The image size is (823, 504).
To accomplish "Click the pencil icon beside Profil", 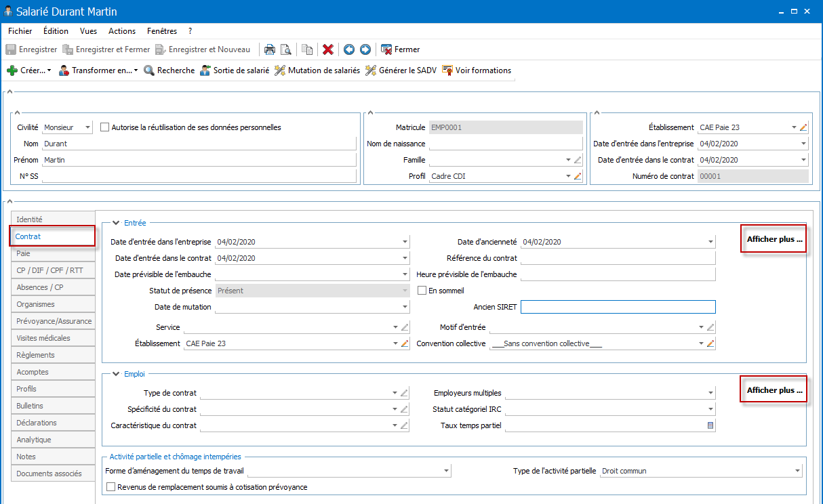I will [578, 176].
